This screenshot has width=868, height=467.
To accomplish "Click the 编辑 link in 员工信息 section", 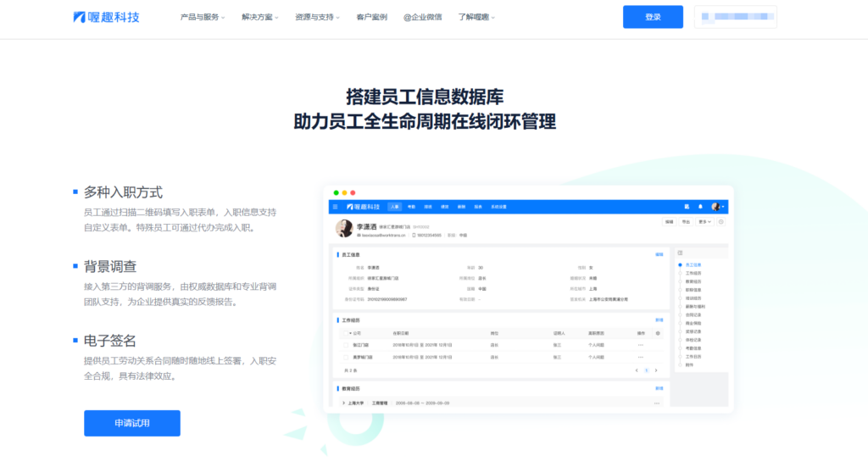I will (659, 255).
